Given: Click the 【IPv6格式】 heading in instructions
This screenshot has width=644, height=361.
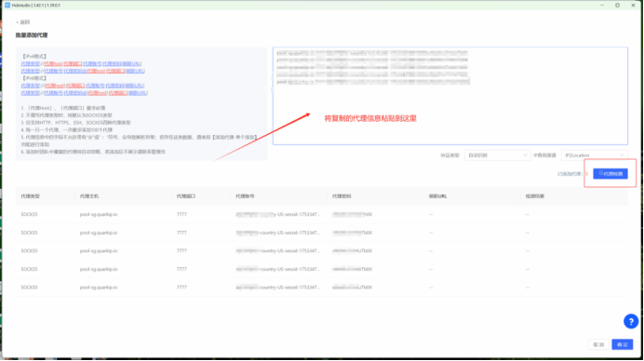Looking at the screenshot, I should click(34, 78).
